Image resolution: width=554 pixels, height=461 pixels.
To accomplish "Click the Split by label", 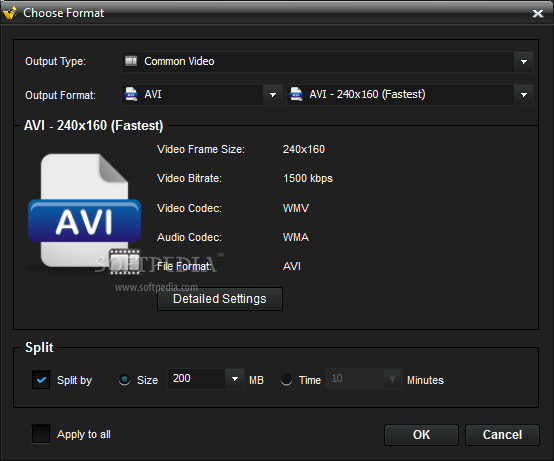I will pos(75,380).
